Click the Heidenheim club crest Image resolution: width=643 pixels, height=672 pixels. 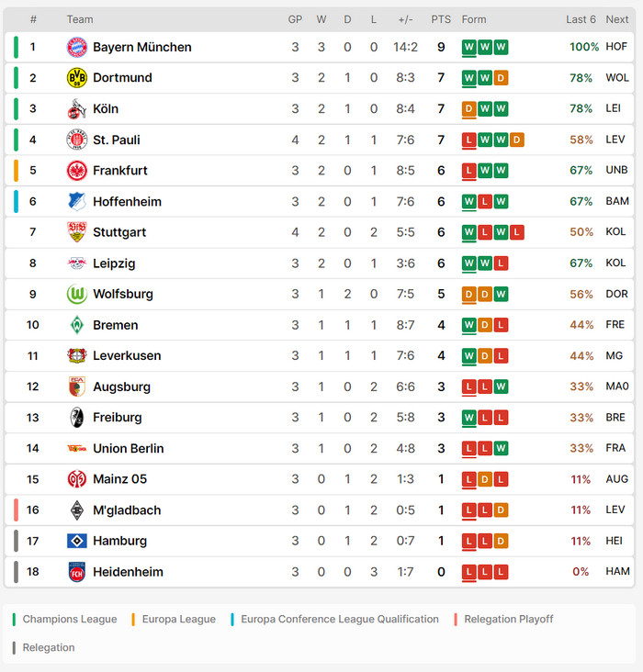[x=77, y=572]
